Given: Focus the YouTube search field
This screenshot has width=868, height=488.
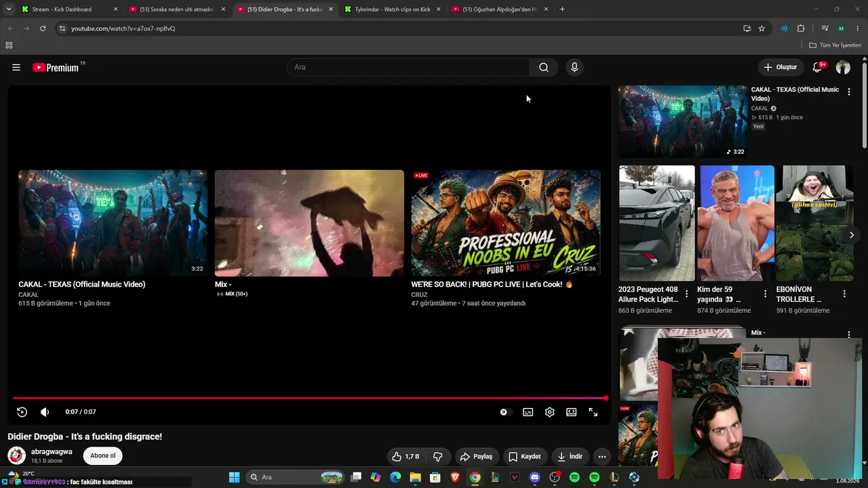Looking at the screenshot, I should coord(409,67).
